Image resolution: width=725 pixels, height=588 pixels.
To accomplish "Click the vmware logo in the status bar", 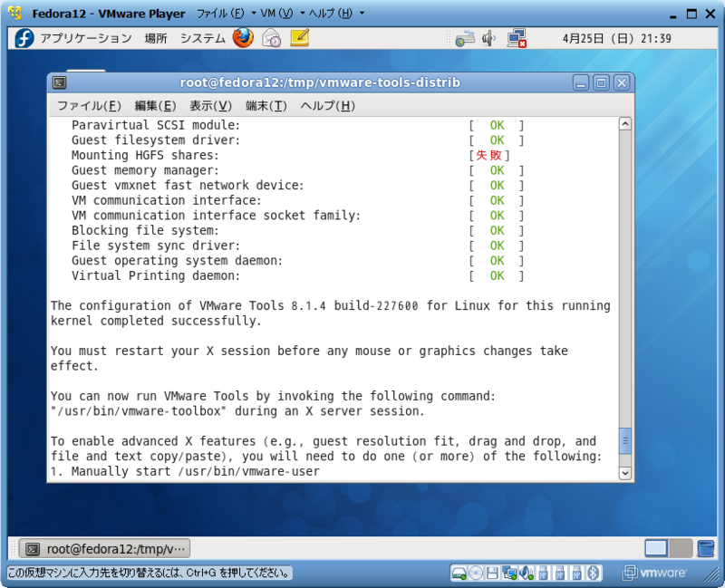I will 654,574.
